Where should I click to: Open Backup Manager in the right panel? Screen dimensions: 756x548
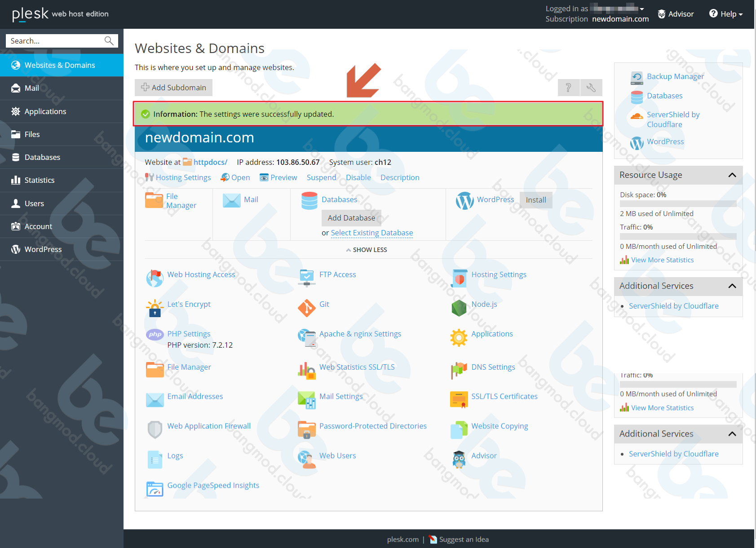(x=675, y=76)
